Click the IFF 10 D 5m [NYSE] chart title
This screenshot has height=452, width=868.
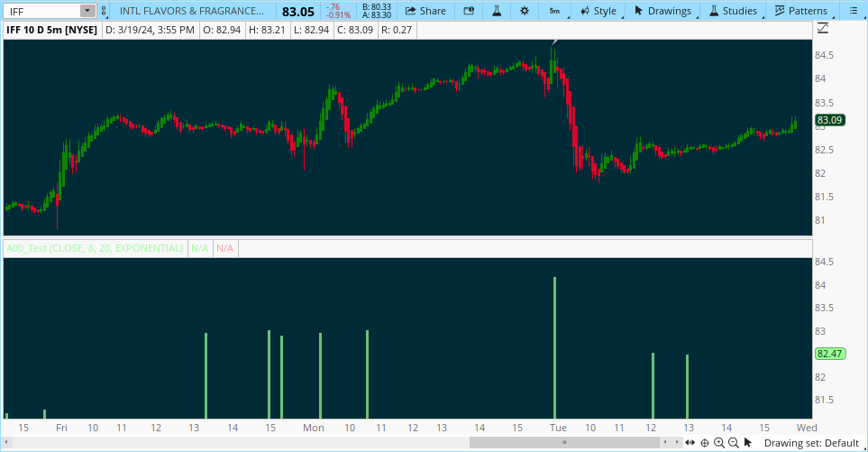[51, 30]
